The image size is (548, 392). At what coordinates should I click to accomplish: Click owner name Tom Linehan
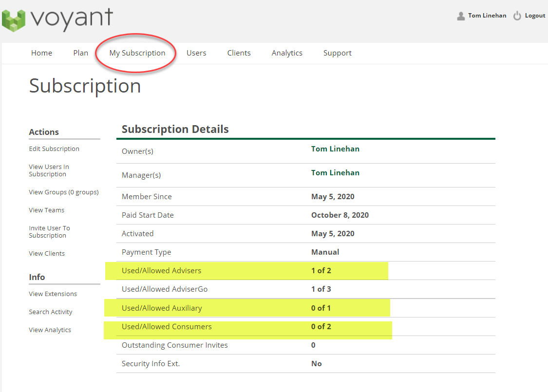pyautogui.click(x=335, y=149)
